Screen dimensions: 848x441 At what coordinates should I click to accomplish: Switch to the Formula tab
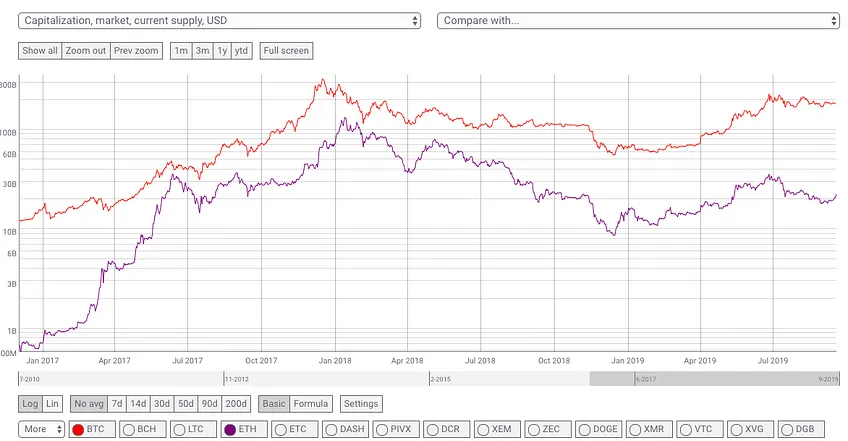(310, 404)
